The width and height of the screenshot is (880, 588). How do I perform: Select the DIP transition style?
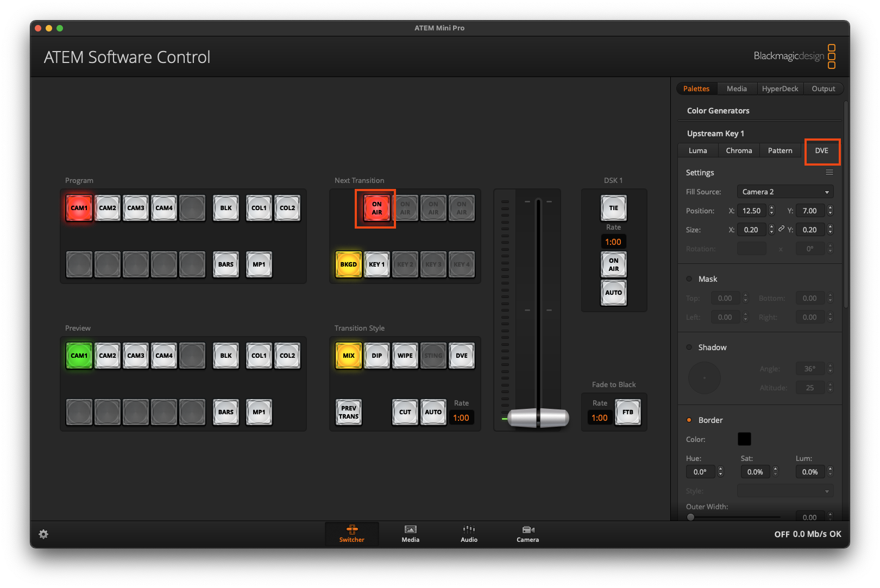coord(377,356)
